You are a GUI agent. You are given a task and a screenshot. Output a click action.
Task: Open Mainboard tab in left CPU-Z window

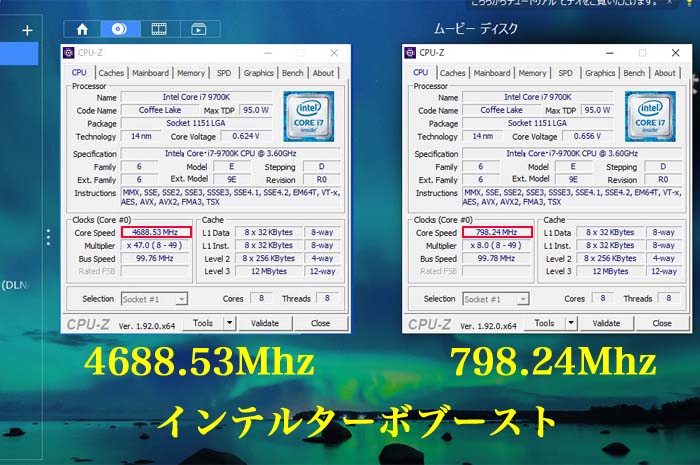click(150, 73)
